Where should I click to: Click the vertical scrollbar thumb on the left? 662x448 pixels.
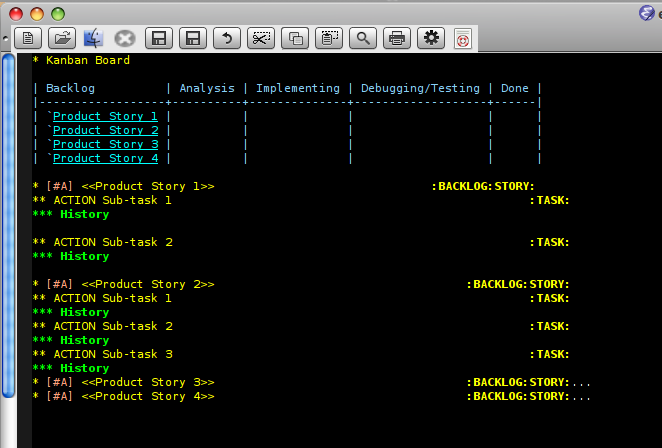pyautogui.click(x=8, y=225)
